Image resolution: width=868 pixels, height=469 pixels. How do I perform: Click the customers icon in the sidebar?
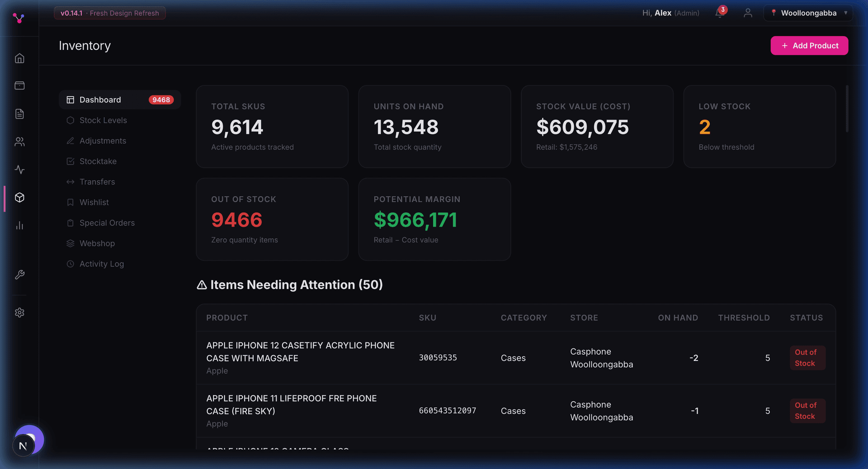click(19, 142)
